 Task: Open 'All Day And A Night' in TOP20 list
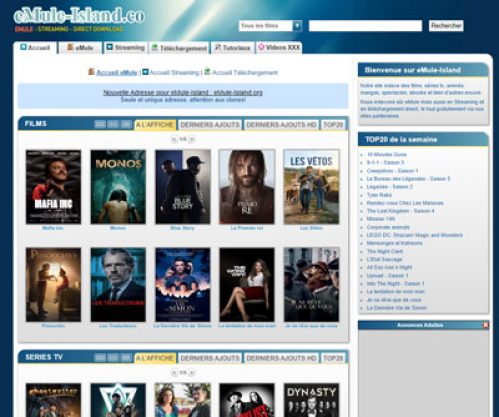[389, 267]
